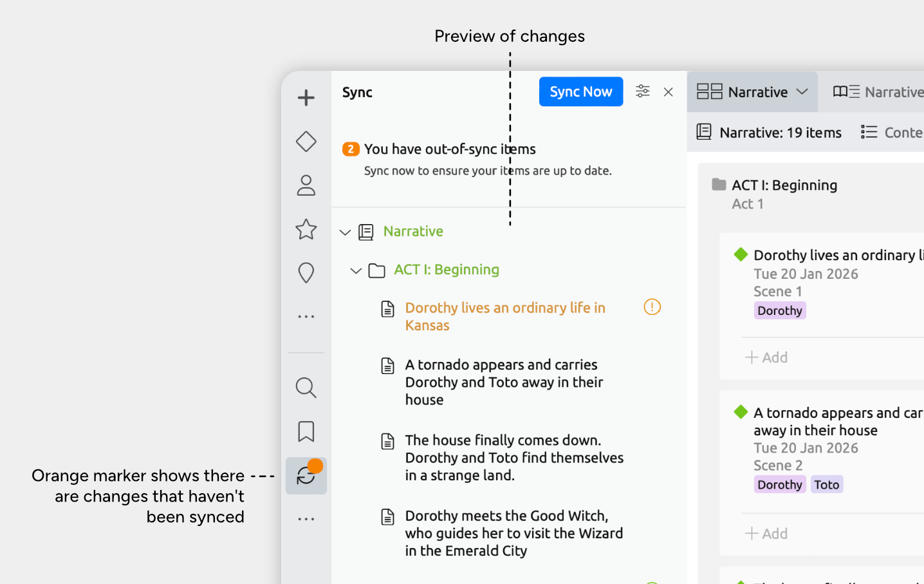Click 'Scene 2' label on tornado card
Screen dimensions: 924x584
778,466
